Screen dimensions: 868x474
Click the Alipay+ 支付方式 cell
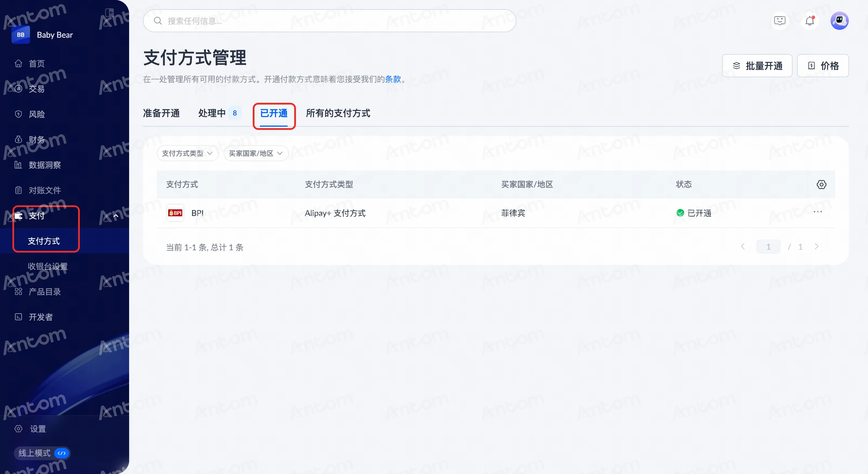pyautogui.click(x=335, y=213)
